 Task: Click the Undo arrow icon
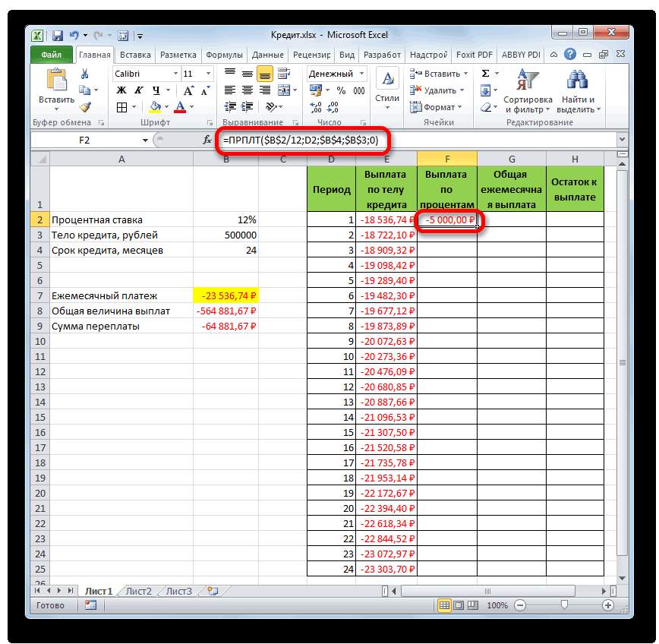tap(74, 36)
